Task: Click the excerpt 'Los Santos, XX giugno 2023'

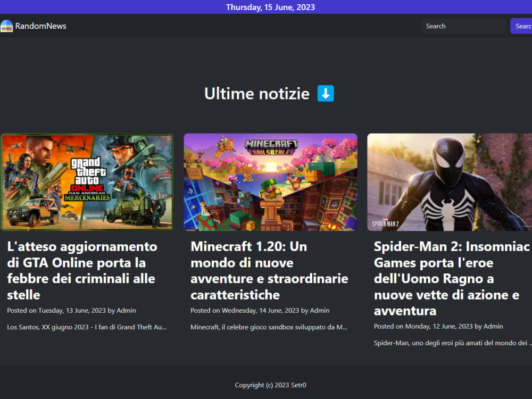Action: pos(87,327)
